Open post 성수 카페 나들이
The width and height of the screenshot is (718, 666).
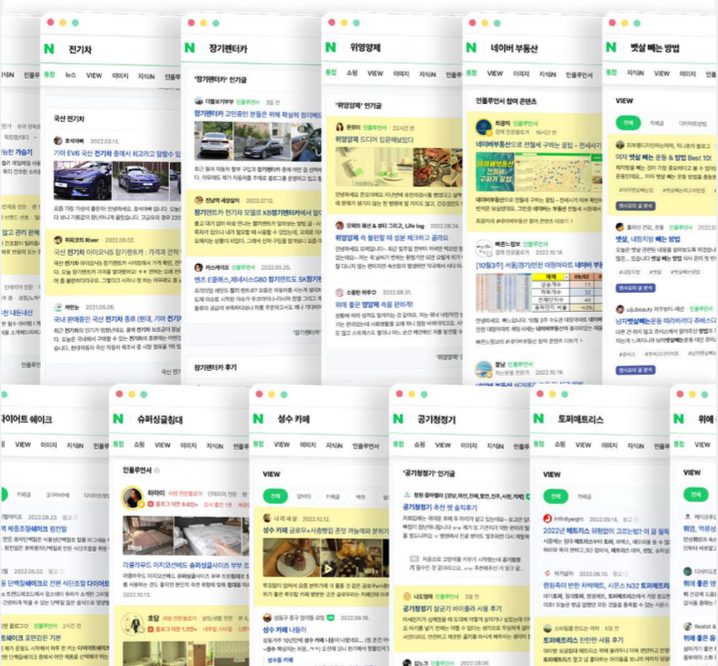coord(284,629)
